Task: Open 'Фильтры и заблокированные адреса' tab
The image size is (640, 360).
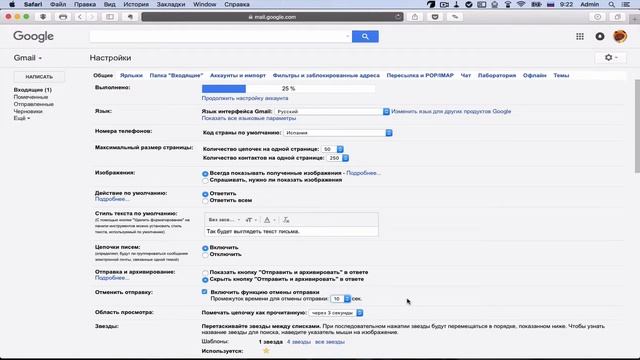Action: 326,76
